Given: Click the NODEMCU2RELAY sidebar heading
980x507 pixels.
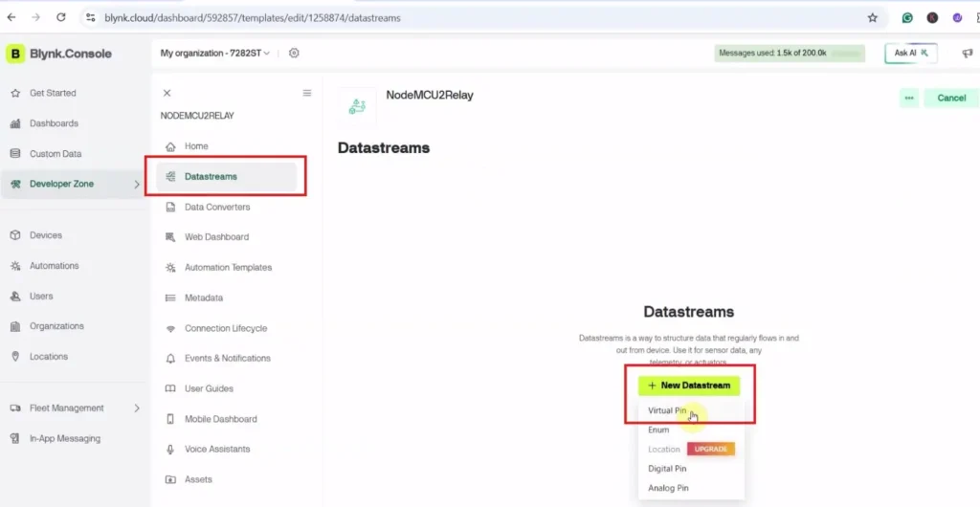Looking at the screenshot, I should (197, 116).
